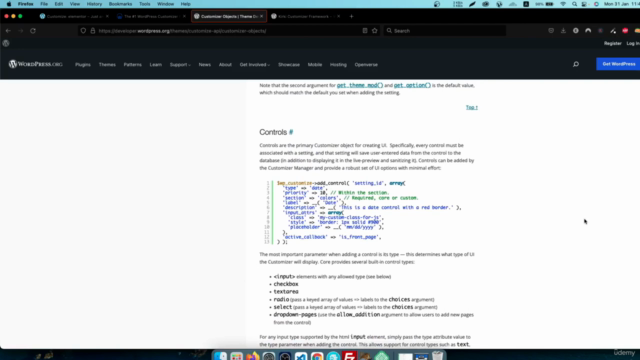
Task: Open FileZilla from the dock
Action: point(349,356)
